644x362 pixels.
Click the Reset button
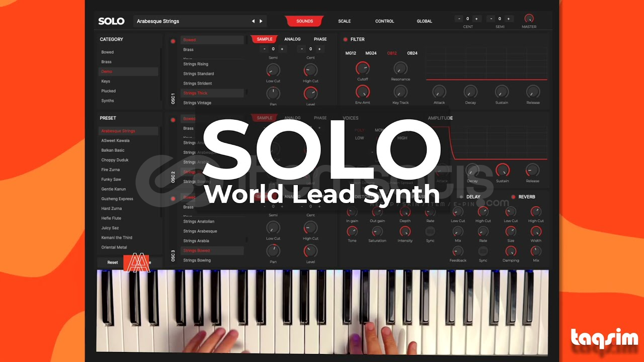tap(113, 262)
